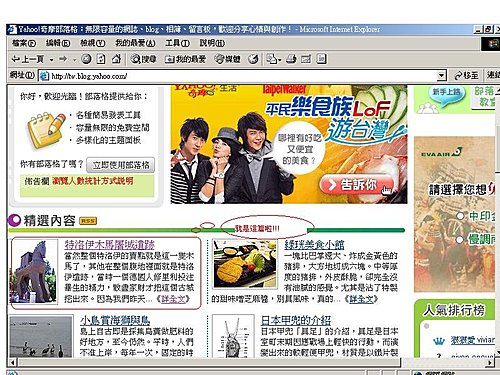
Task: Open the 說明 (Help) menu
Action: coord(212,43)
